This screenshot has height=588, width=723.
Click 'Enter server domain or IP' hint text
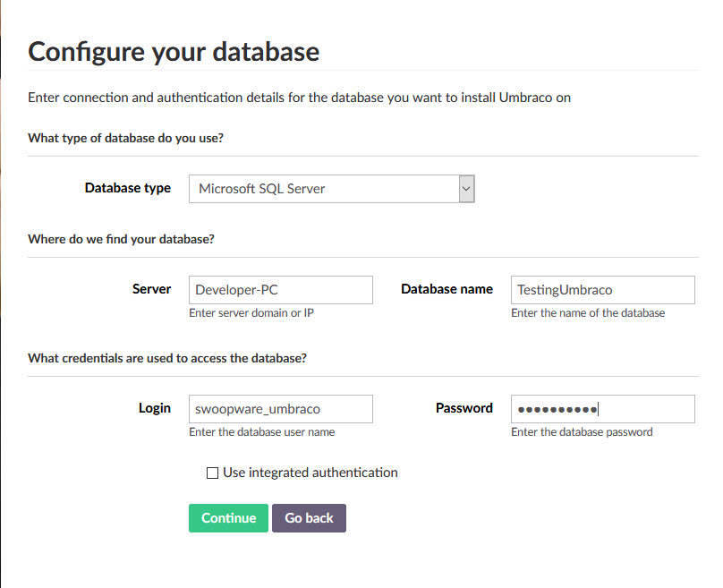[x=251, y=312]
